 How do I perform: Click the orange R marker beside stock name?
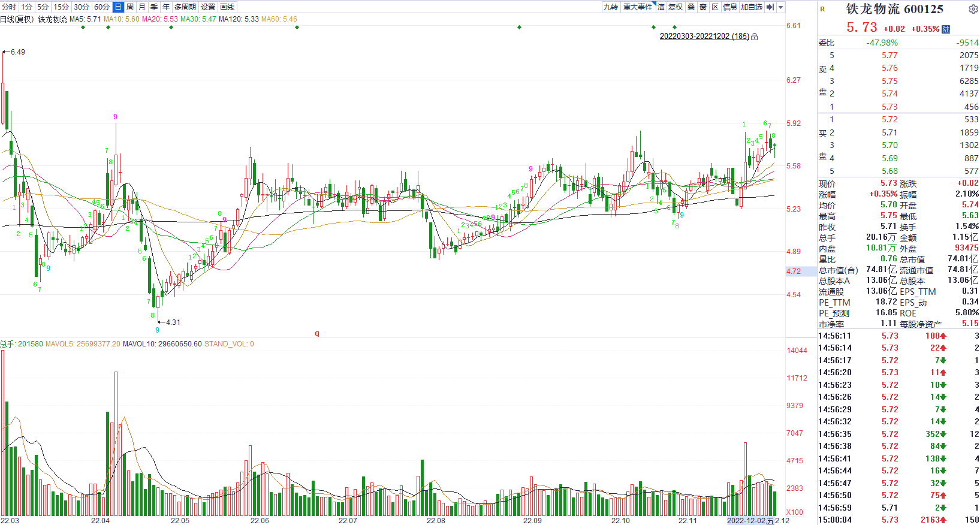point(822,9)
